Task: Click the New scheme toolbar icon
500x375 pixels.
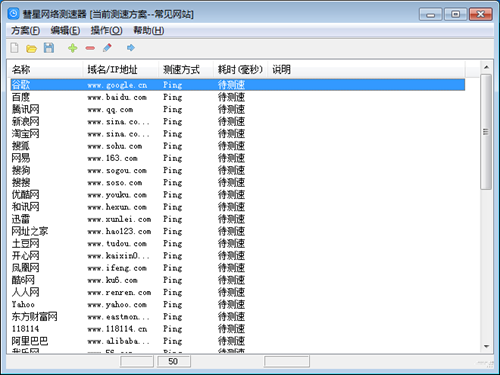Action: click(14, 48)
